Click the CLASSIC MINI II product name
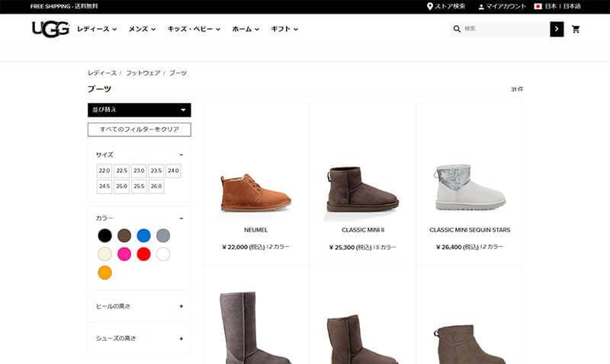The width and height of the screenshot is (610, 364). 363,230
